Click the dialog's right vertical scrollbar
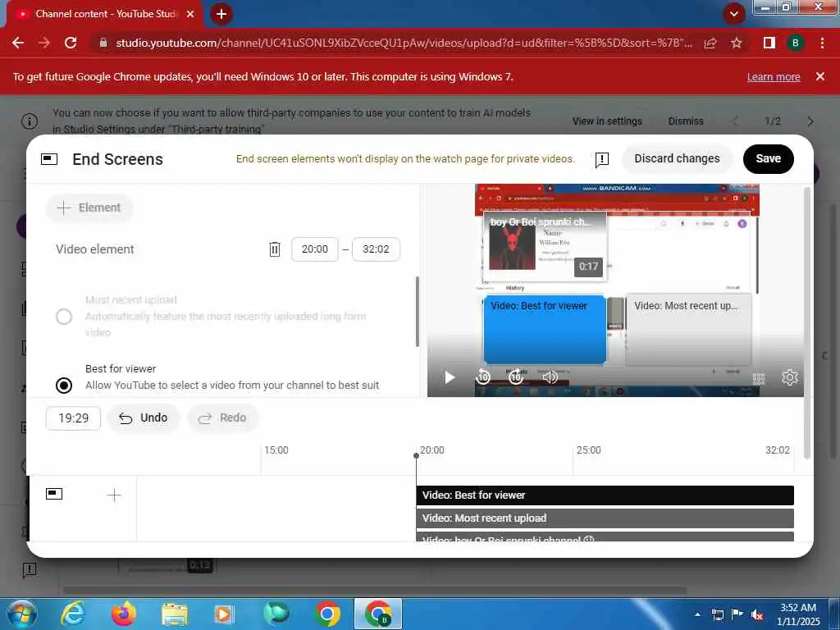The height and width of the screenshot is (630, 840). [x=807, y=322]
